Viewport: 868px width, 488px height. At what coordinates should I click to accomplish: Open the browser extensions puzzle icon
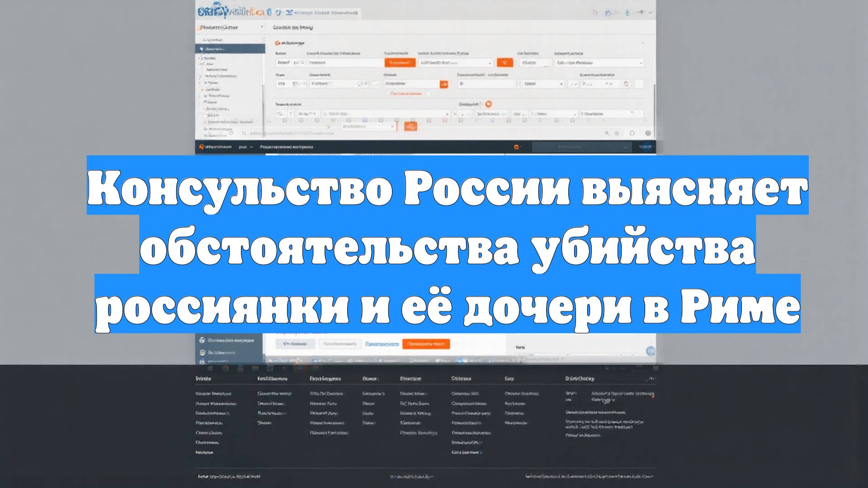(x=632, y=133)
